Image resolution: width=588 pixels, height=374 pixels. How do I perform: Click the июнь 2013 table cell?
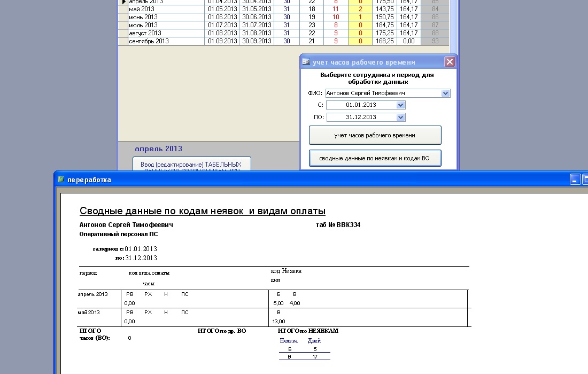click(166, 17)
